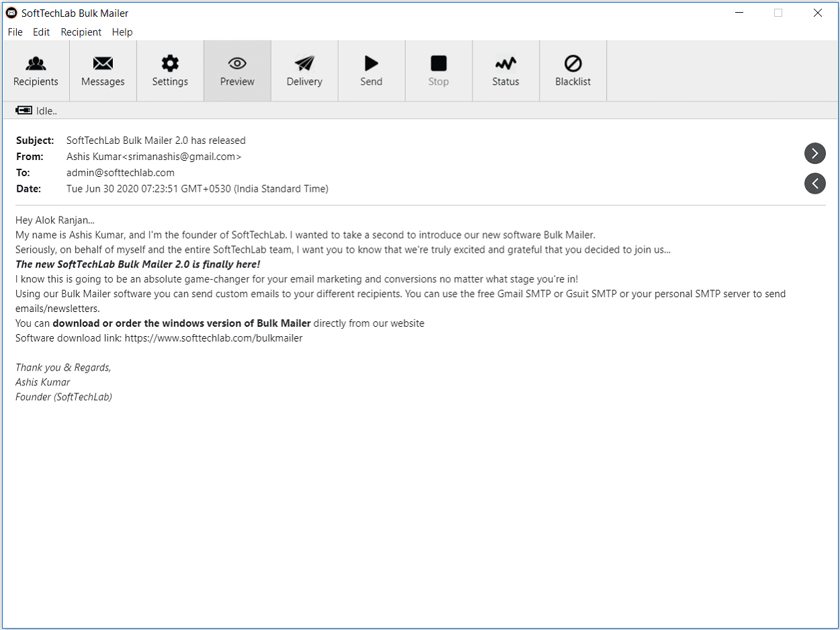Click the 'absolute game-changer' sentence
The width and height of the screenshot is (840, 630).
pos(296,279)
